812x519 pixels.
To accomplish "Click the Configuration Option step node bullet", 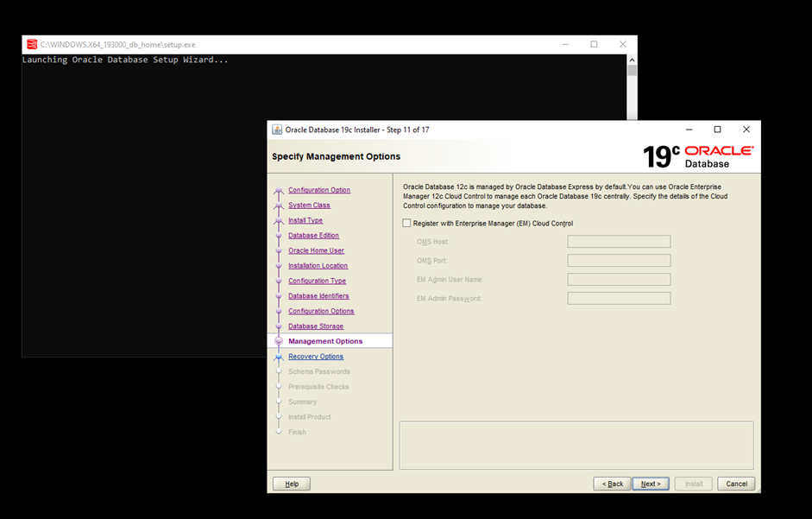I will [279, 190].
